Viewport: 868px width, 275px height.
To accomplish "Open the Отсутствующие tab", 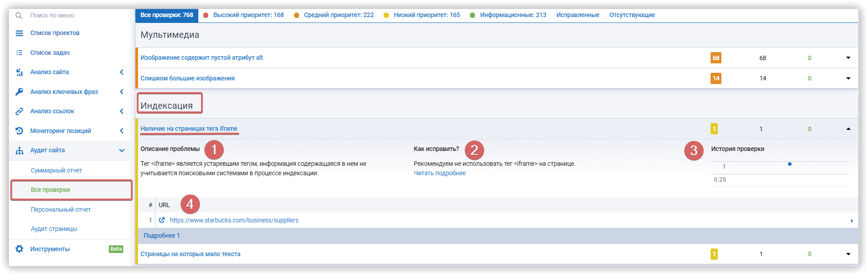I will 632,15.
